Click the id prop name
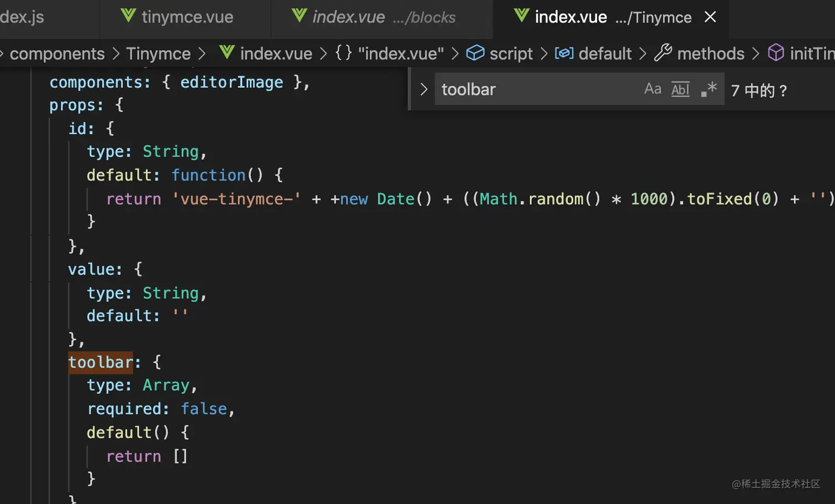The width and height of the screenshot is (835, 504). [77, 129]
